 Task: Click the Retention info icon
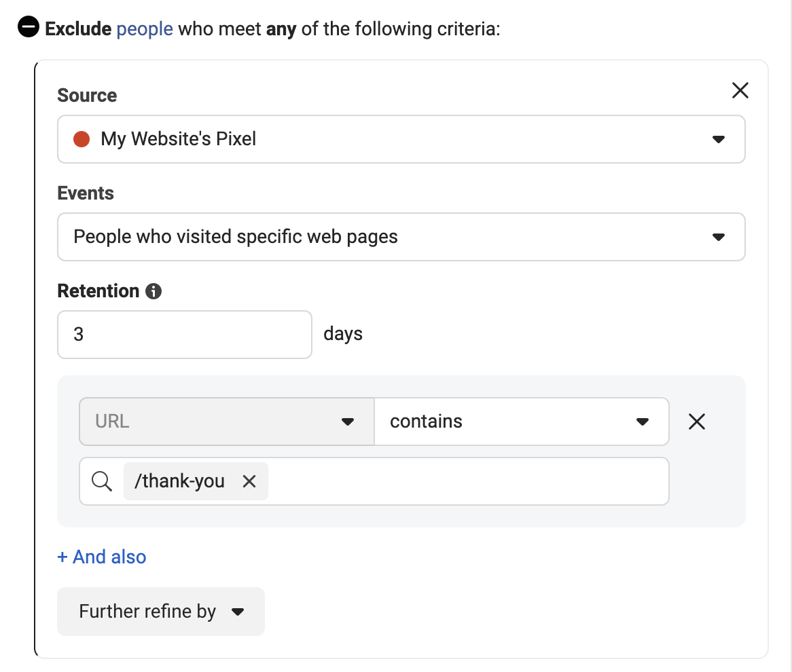pyautogui.click(x=154, y=291)
